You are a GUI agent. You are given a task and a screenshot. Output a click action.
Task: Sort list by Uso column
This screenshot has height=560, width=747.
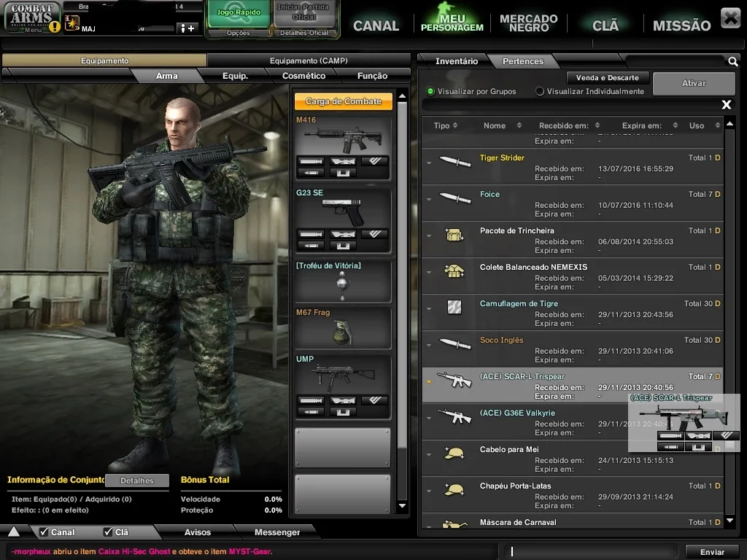[x=704, y=125]
